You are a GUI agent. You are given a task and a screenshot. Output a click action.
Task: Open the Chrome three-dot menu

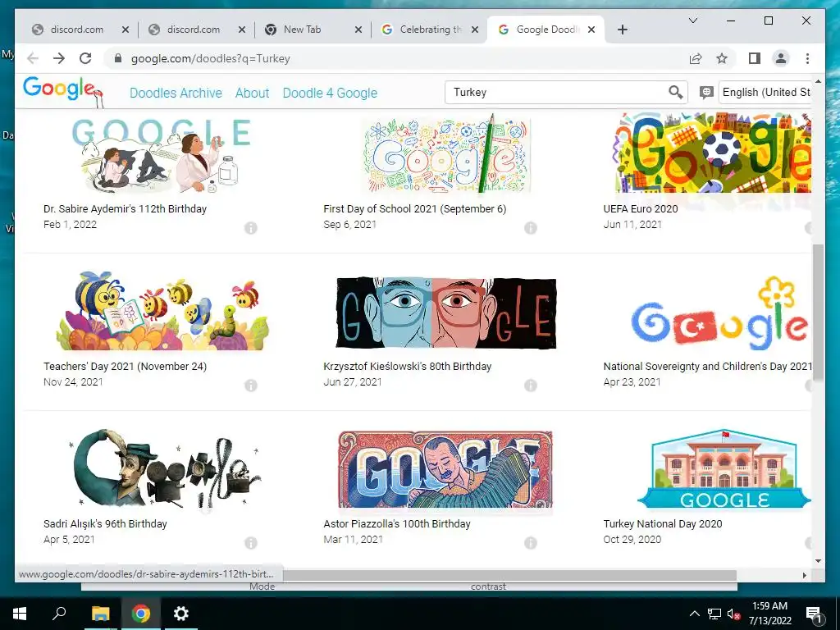[x=807, y=58]
